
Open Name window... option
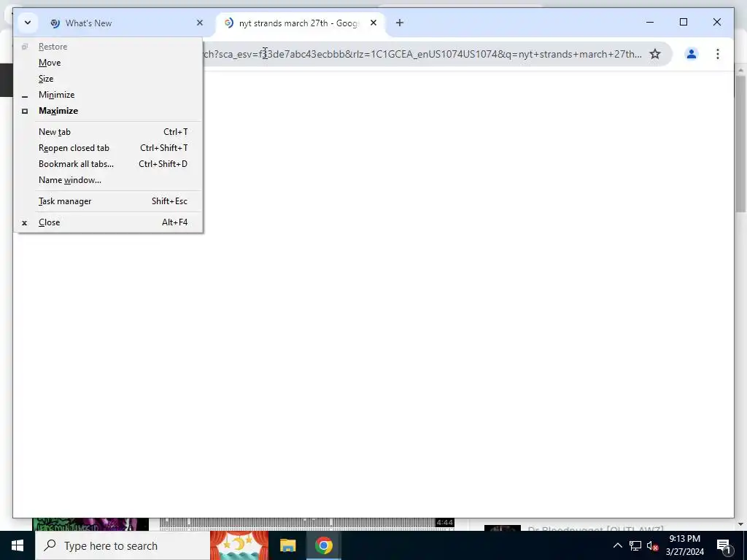109,180
